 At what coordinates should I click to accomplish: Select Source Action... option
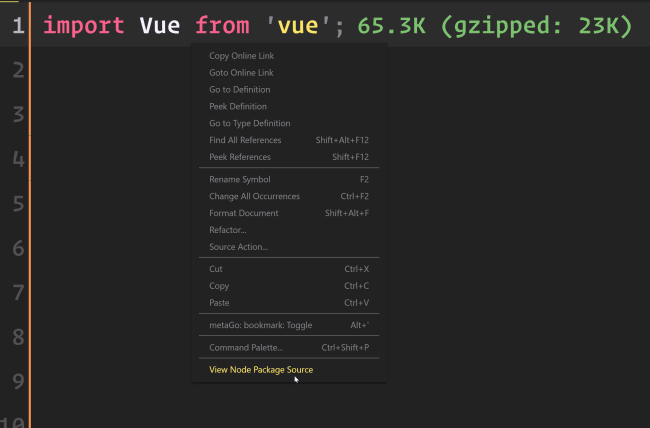point(238,247)
